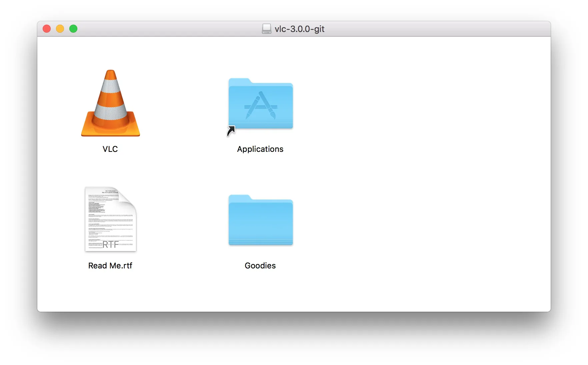Click the 'Goodies' folder name label
The height and width of the screenshot is (365, 588).
click(260, 266)
